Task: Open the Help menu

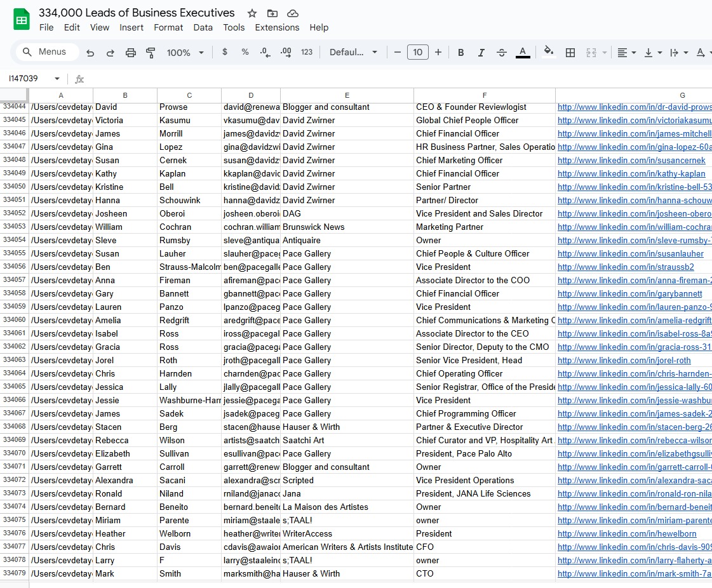Action: click(x=319, y=27)
